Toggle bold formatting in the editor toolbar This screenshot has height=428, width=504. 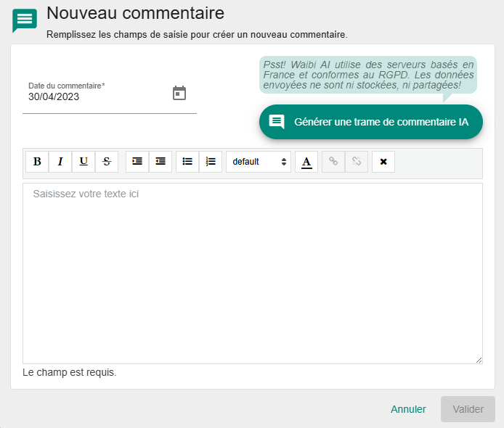37,162
